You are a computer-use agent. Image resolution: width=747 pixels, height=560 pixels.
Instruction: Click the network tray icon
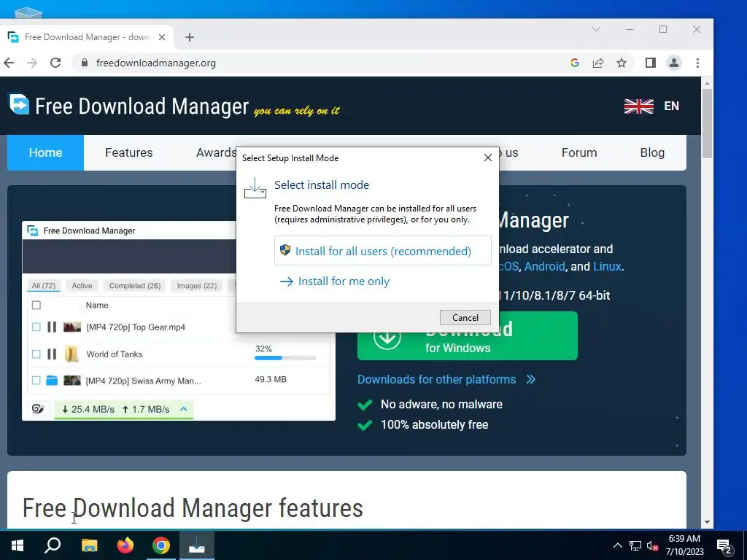(x=635, y=545)
